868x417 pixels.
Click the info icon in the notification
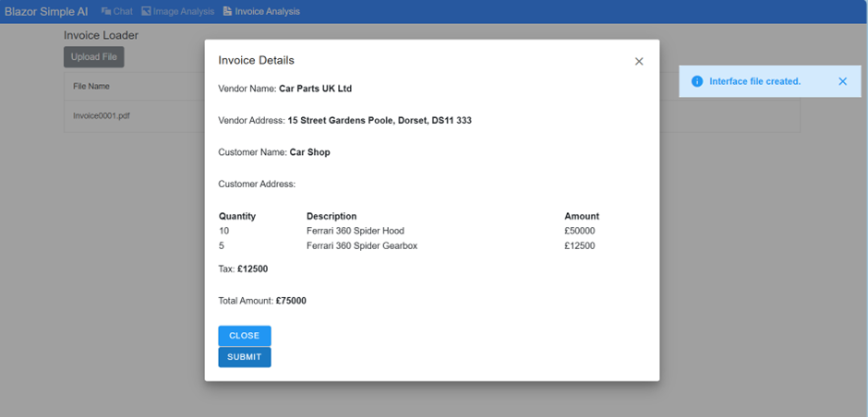(697, 81)
